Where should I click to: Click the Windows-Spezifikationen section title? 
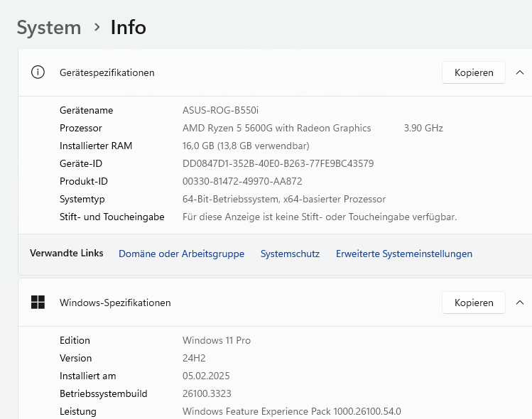[115, 303]
